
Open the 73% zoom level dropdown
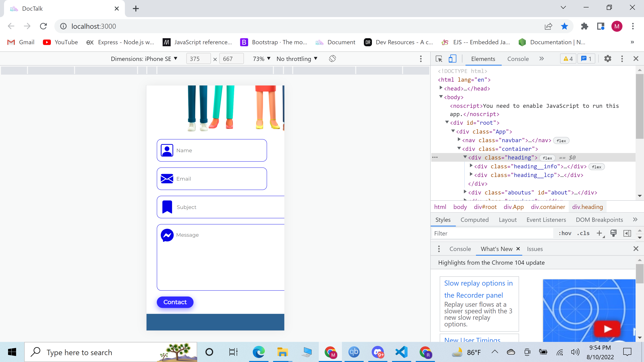point(261,59)
